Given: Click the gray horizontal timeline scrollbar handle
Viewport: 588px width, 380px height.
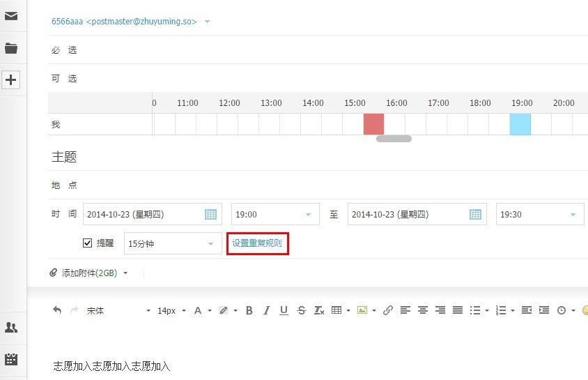Looking at the screenshot, I should coord(394,139).
